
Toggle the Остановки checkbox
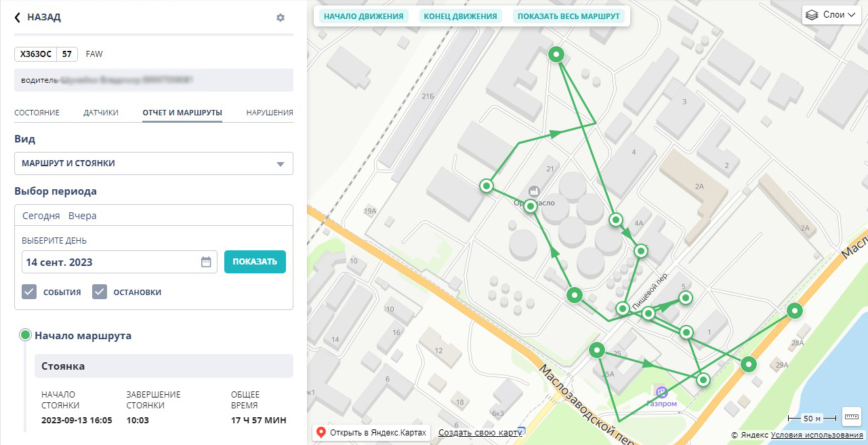100,292
